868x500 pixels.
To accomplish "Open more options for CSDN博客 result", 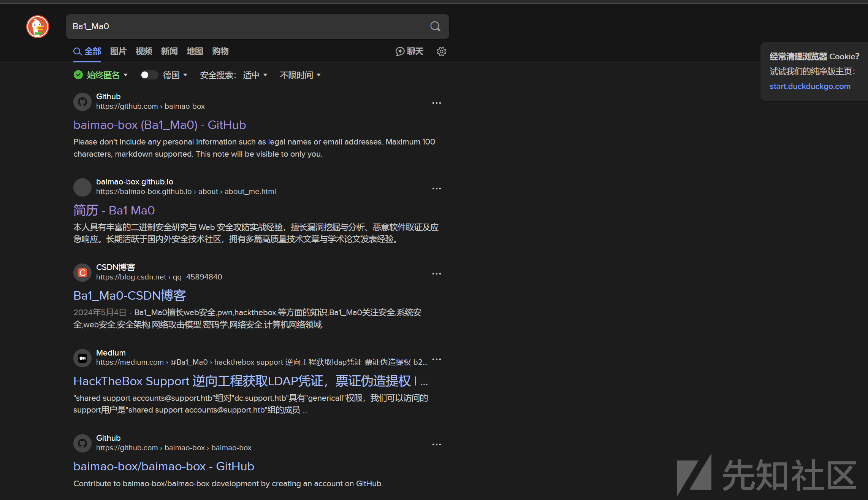I will point(437,274).
